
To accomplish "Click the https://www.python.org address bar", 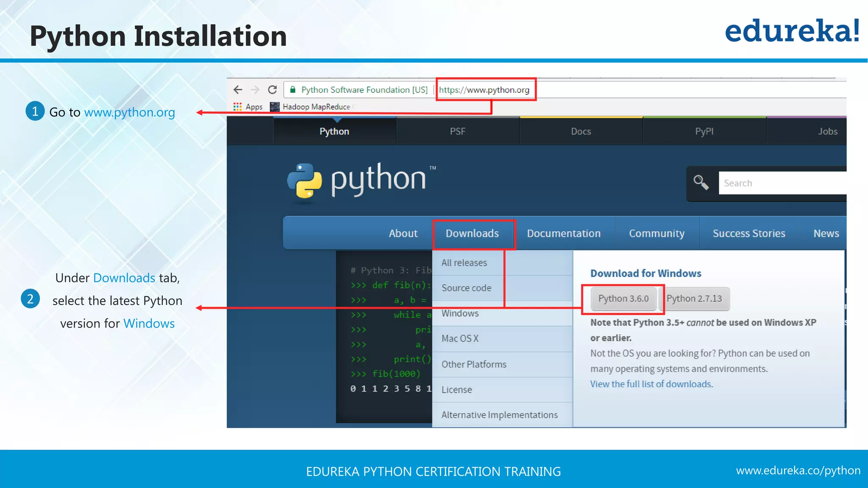I will (484, 90).
